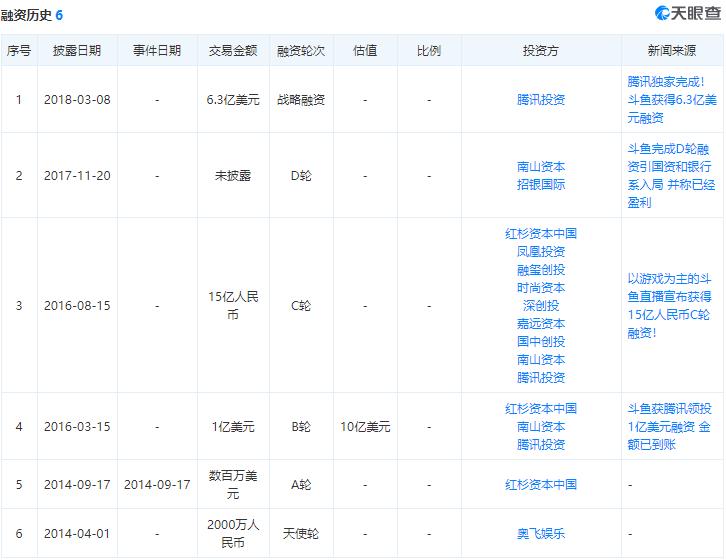
Task: Select the 融资历史 section title
Action: (26, 15)
